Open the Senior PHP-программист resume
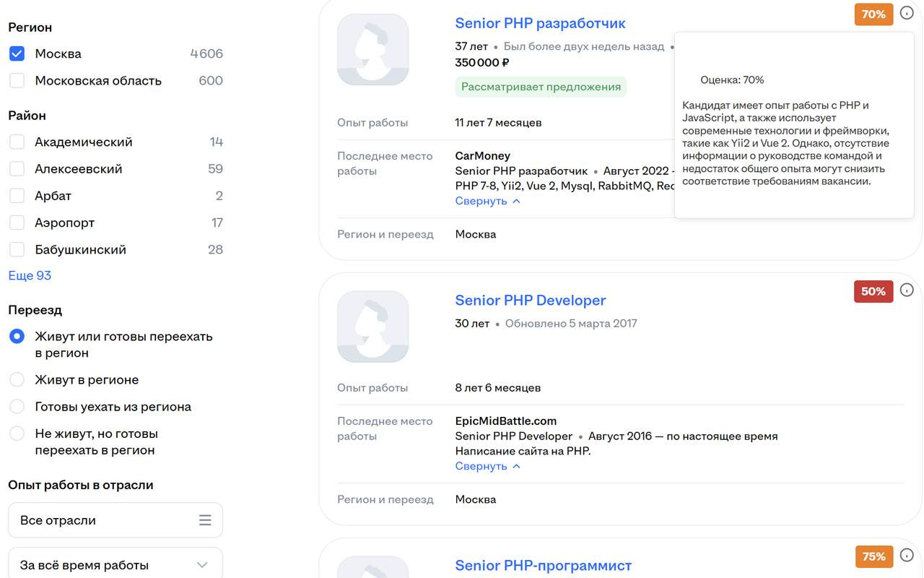The image size is (924, 578). (x=543, y=565)
